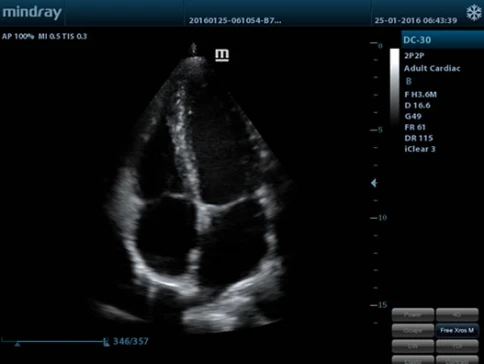Image resolution: width=484 pixels, height=364 pixels.
Task: Select the G49 gain parameter
Action: (x=413, y=116)
